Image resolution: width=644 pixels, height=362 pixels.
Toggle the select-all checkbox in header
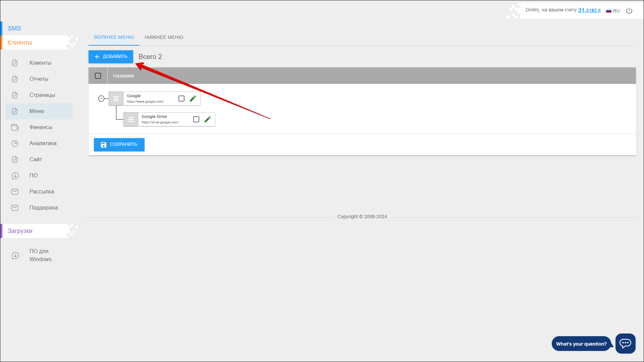[x=98, y=76]
